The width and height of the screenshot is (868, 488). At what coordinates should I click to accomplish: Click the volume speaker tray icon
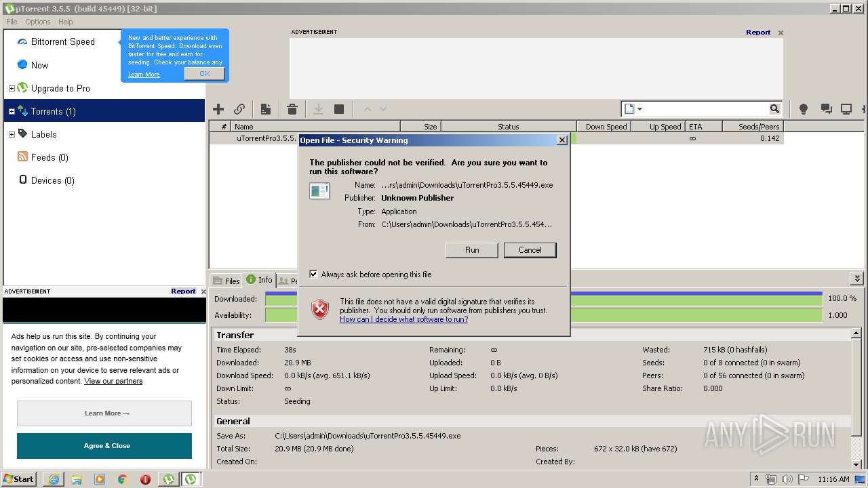click(787, 479)
